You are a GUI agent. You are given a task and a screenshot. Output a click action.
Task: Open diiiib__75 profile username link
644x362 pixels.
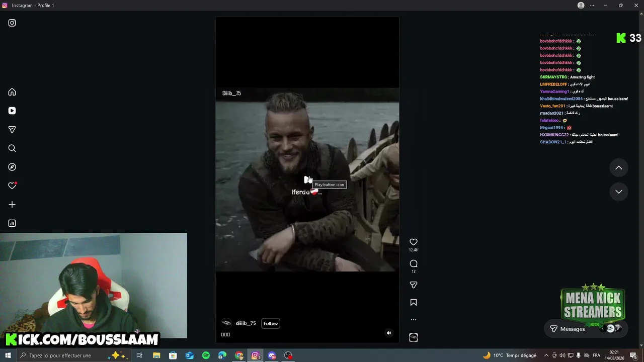[246, 323]
